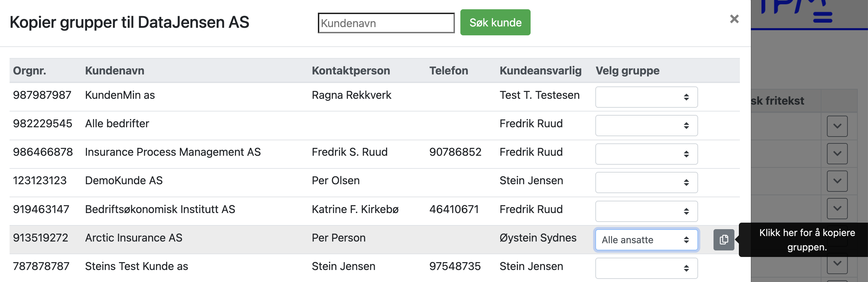Select the Arctic Insurance AS row name
This screenshot has height=282, width=868.
pyautogui.click(x=134, y=238)
